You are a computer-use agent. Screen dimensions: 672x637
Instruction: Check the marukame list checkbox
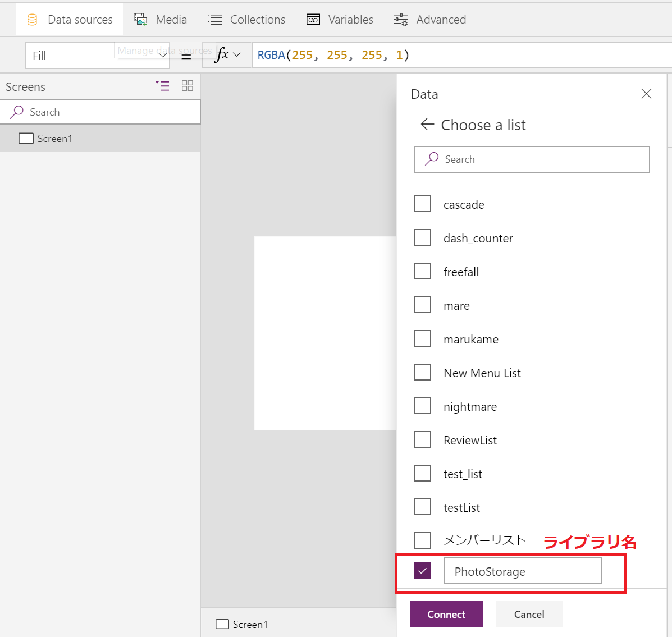click(423, 338)
